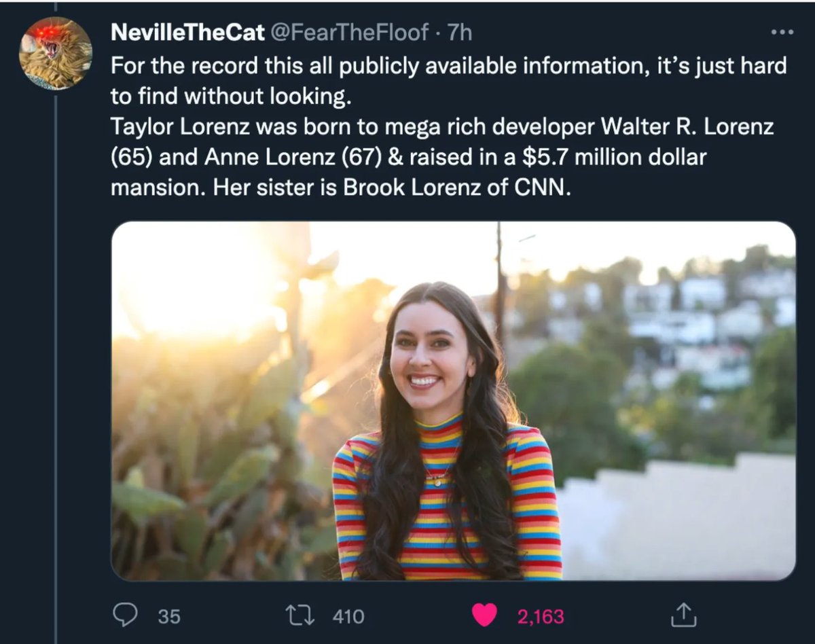
Task: Click the share upload arrow icon
Action: [x=683, y=615]
